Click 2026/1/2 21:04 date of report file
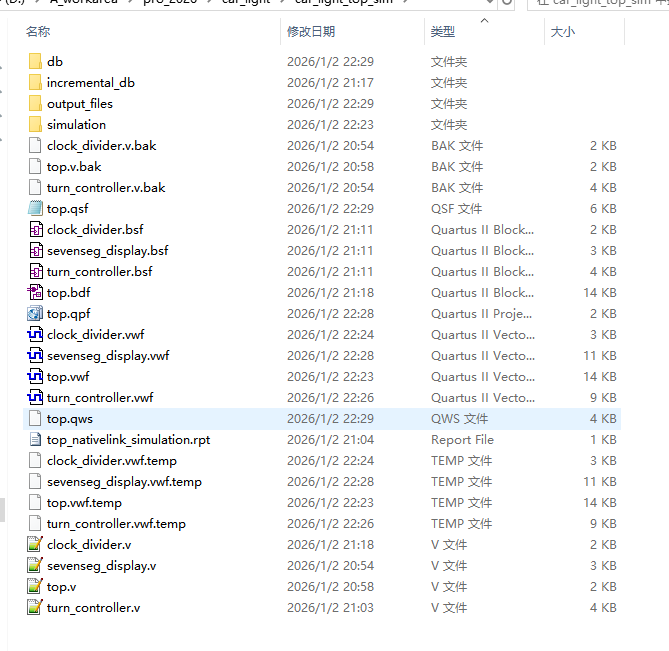Image resolution: width=669 pixels, height=651 pixels. tap(330, 439)
